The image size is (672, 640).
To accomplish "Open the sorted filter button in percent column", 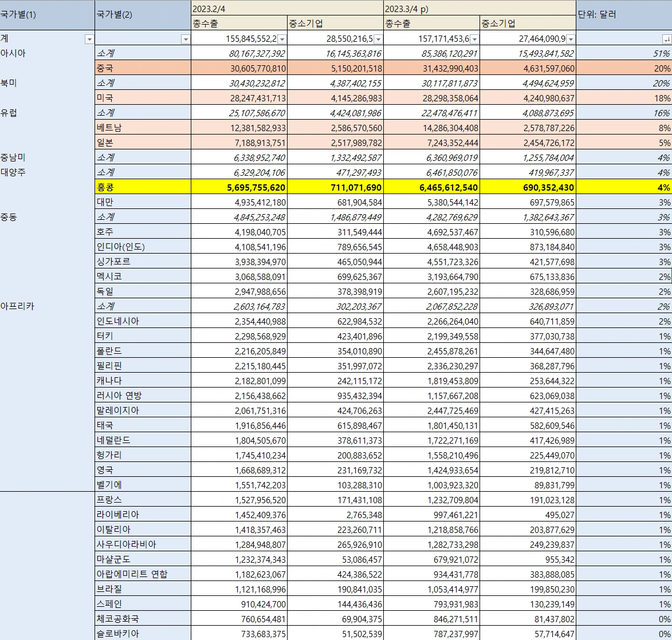I will 666,39.
